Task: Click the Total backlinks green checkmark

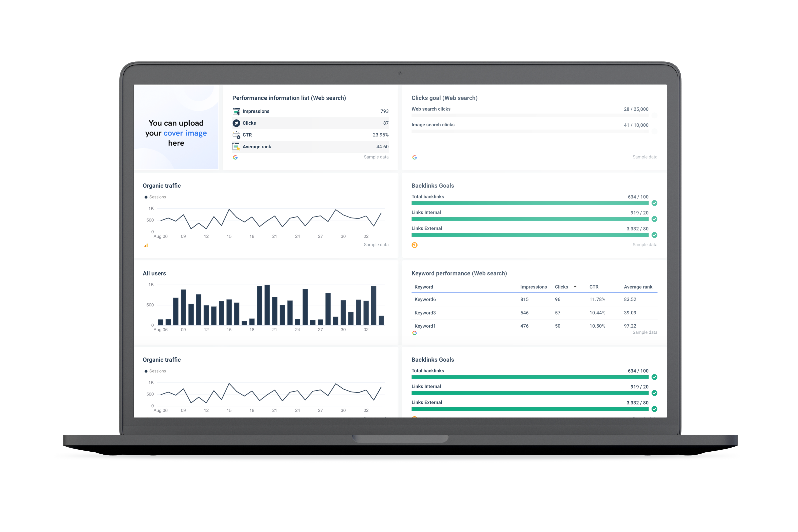Action: (x=654, y=203)
